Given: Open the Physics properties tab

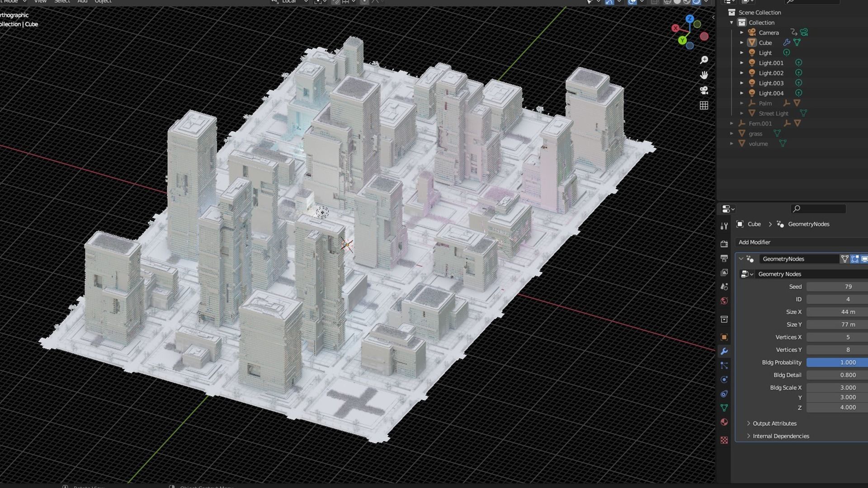Looking at the screenshot, I should (724, 380).
